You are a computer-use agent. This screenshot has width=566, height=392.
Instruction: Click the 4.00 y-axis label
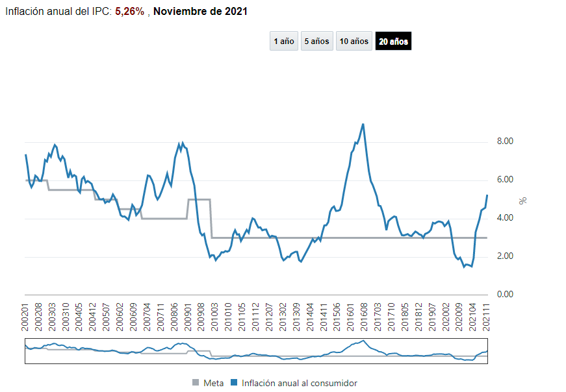tap(505, 217)
